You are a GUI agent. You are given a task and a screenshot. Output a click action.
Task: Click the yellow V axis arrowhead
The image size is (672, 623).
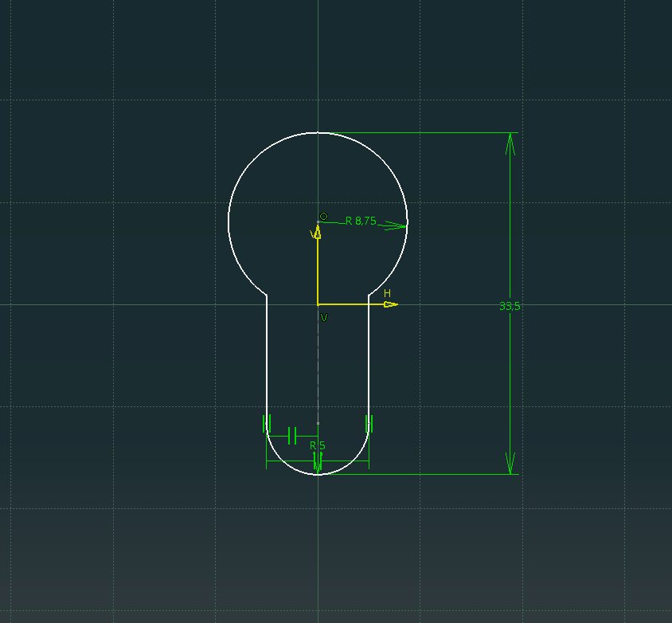(x=318, y=232)
